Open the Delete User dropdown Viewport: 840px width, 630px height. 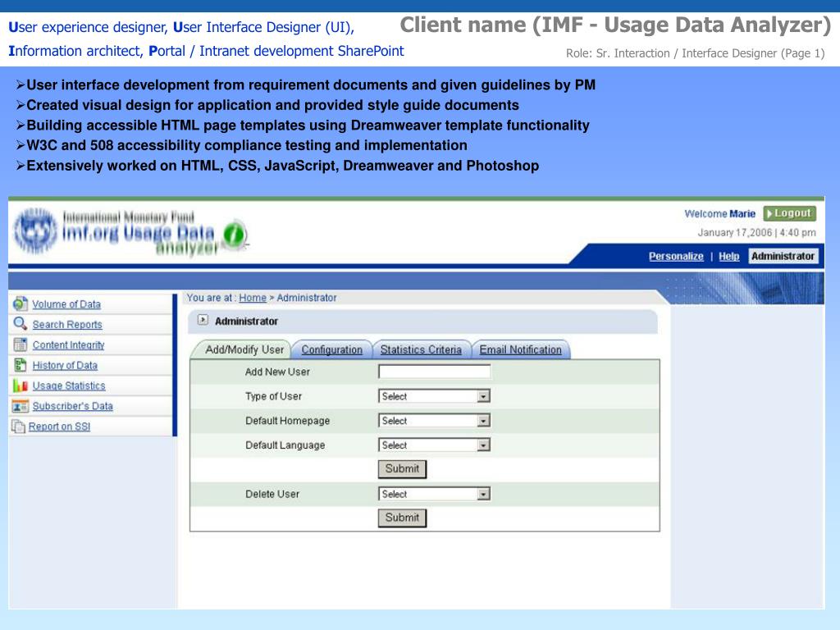tap(434, 494)
